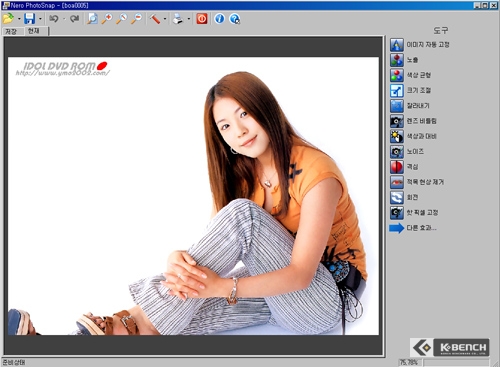Select the 잘라내기 crop tool
500x367 pixels.
410,106
